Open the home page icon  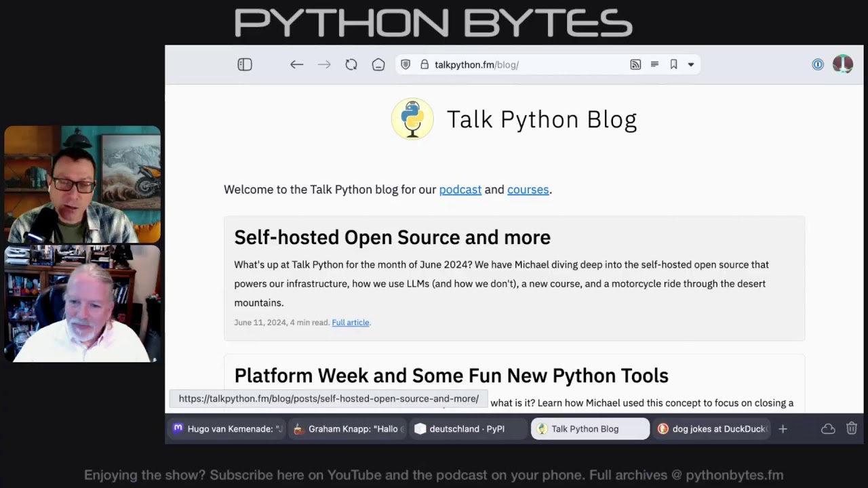[378, 64]
